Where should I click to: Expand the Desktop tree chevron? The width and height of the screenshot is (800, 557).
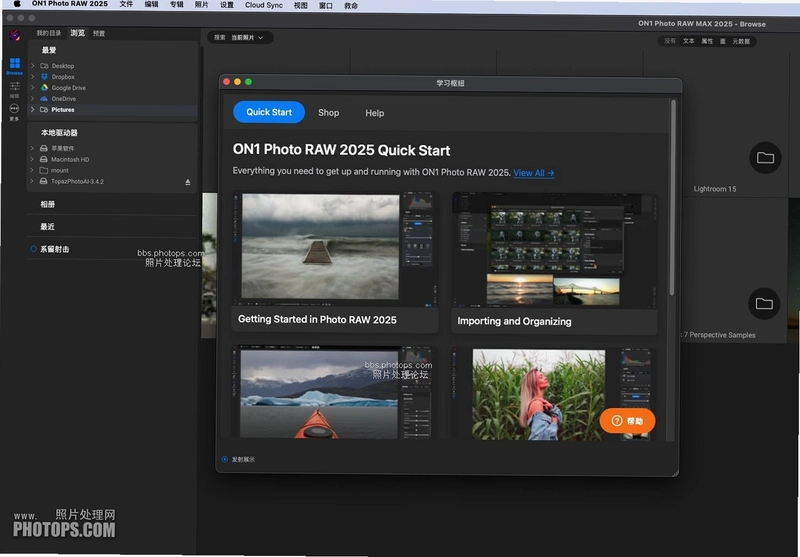33,66
